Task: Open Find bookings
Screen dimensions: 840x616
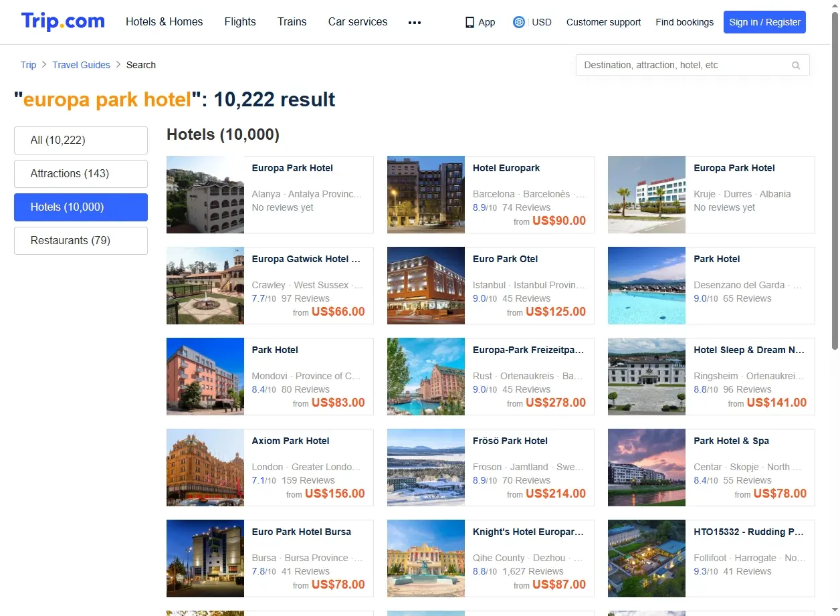Action: click(684, 22)
